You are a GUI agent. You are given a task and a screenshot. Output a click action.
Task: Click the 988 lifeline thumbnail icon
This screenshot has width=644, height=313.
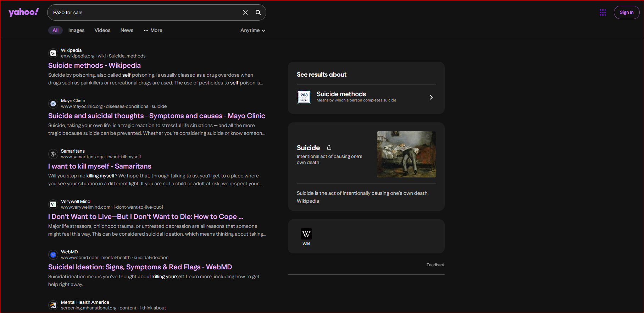click(x=304, y=97)
